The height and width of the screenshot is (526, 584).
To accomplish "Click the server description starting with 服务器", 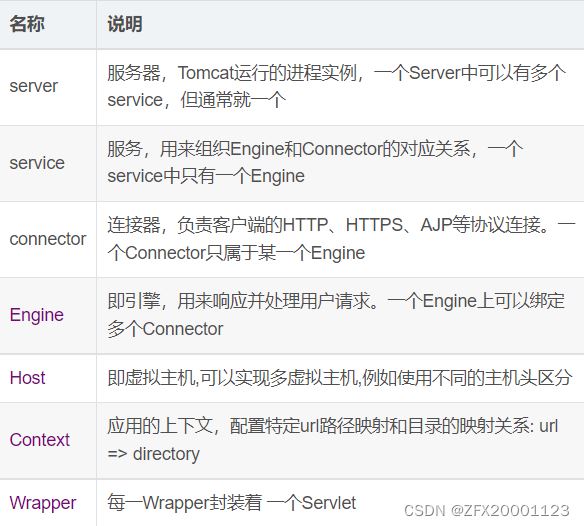I will click(x=336, y=86).
